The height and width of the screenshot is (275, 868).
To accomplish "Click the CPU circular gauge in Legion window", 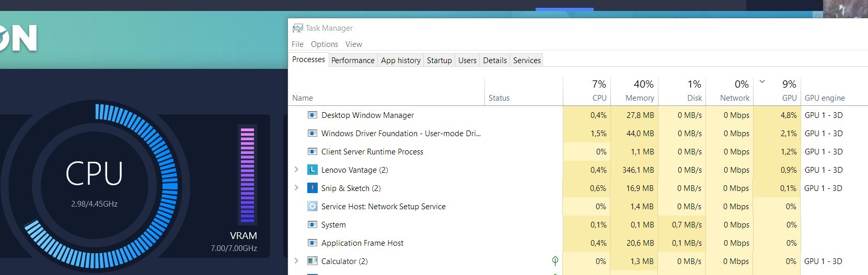I will [x=95, y=186].
